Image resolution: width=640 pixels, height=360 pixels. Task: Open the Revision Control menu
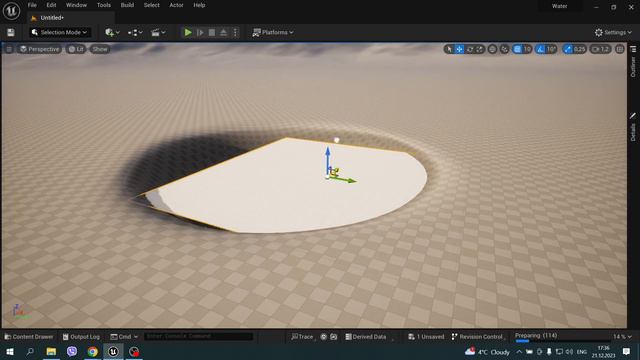(x=478, y=336)
